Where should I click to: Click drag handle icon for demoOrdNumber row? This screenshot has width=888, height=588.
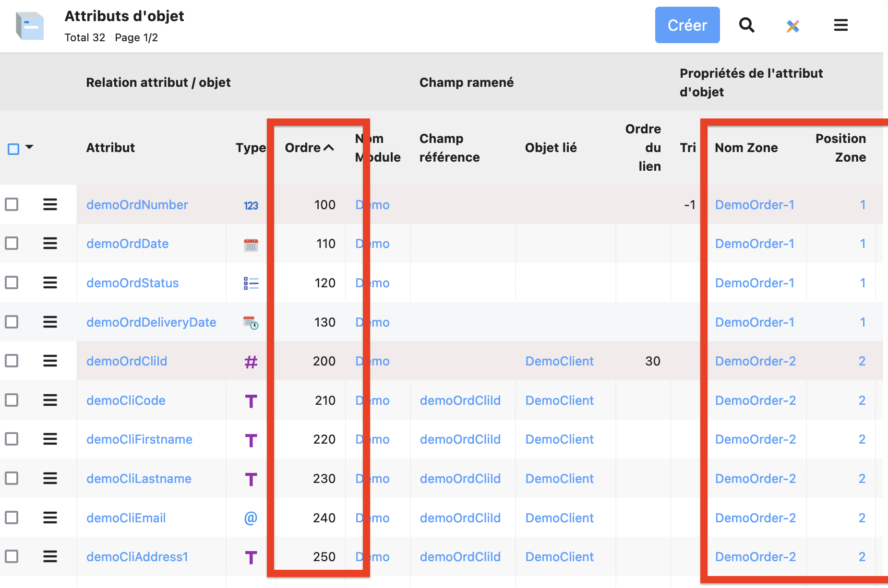(50, 205)
